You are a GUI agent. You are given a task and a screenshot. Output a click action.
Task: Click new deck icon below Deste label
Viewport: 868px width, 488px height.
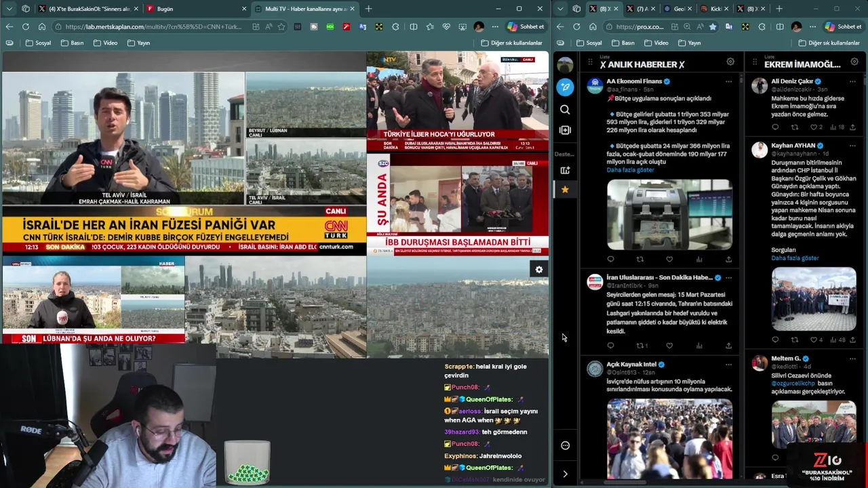click(x=565, y=170)
